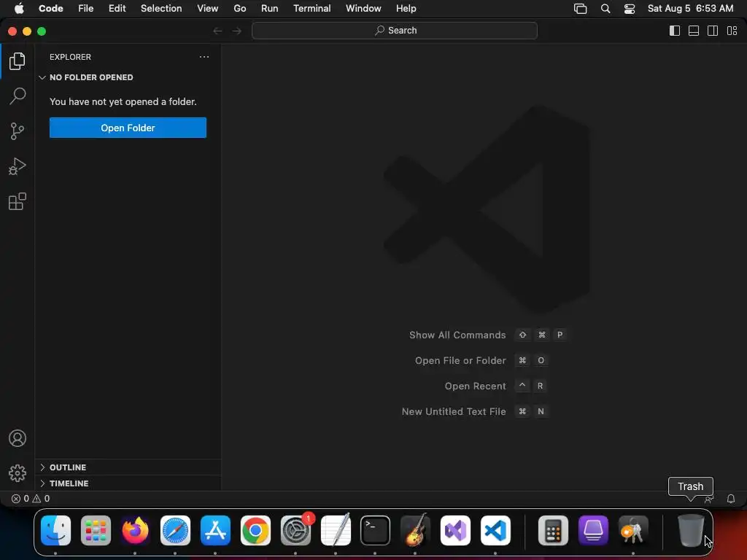
Task: Launch Safari from the Dock
Action: [x=175, y=530]
